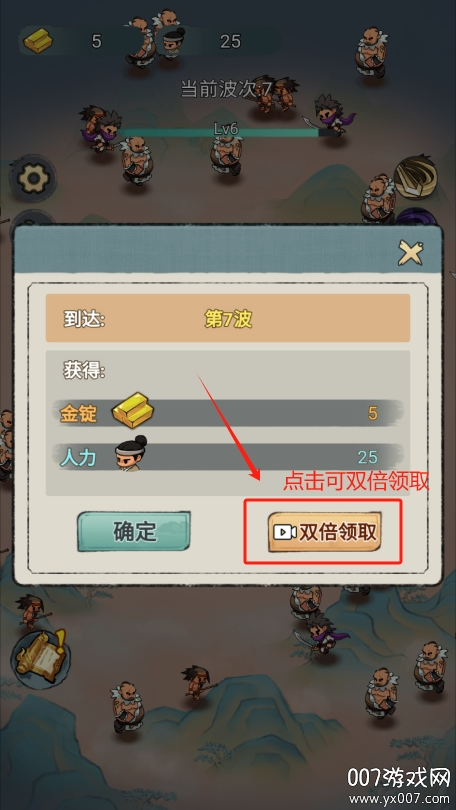
Task: Click the Lv6 progress bar
Action: point(225,131)
